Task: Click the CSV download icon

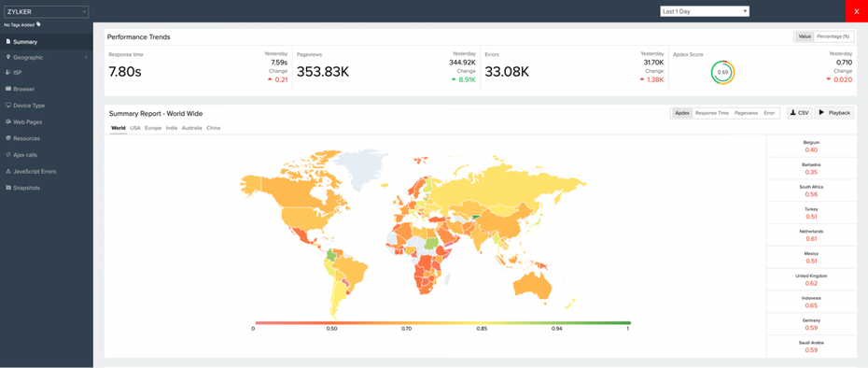Action: (x=792, y=112)
